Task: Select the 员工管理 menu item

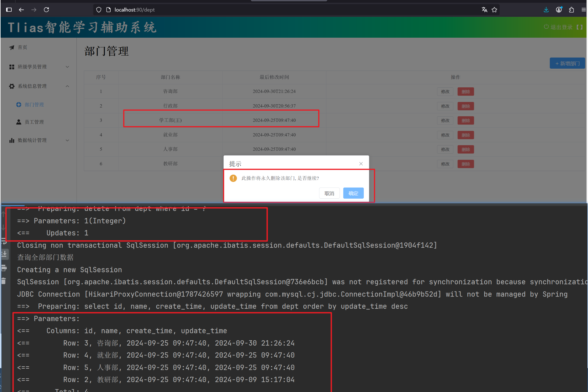Action: click(34, 122)
